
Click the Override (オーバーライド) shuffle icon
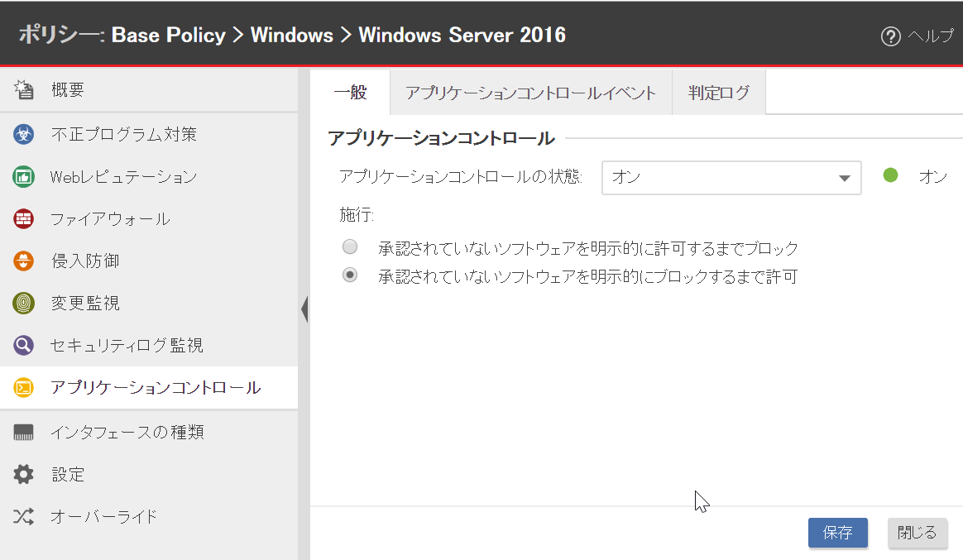24,517
